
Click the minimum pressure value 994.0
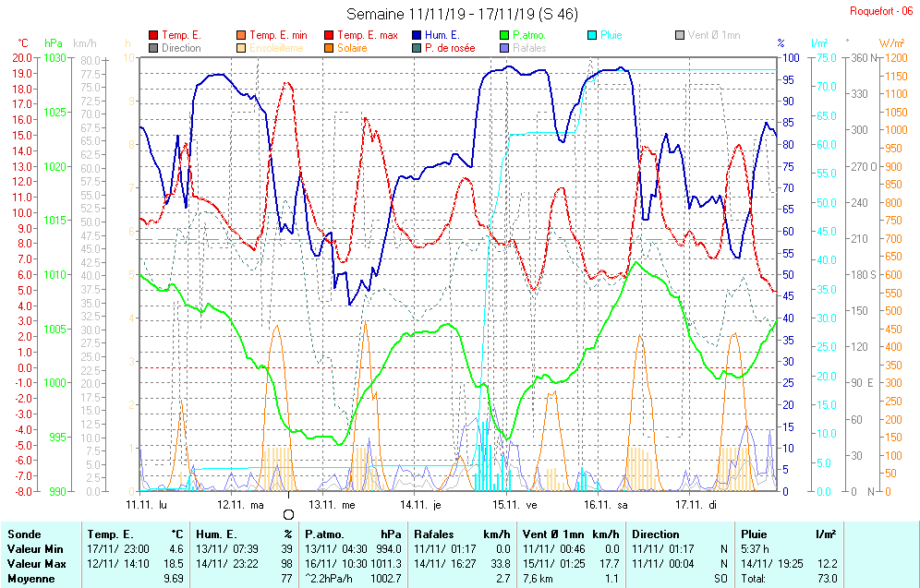coord(390,549)
